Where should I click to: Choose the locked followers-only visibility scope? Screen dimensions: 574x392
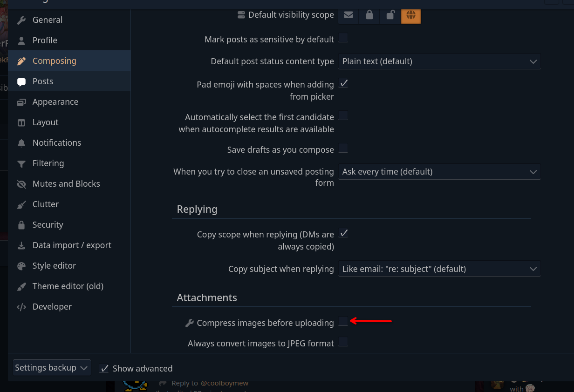tap(369, 15)
